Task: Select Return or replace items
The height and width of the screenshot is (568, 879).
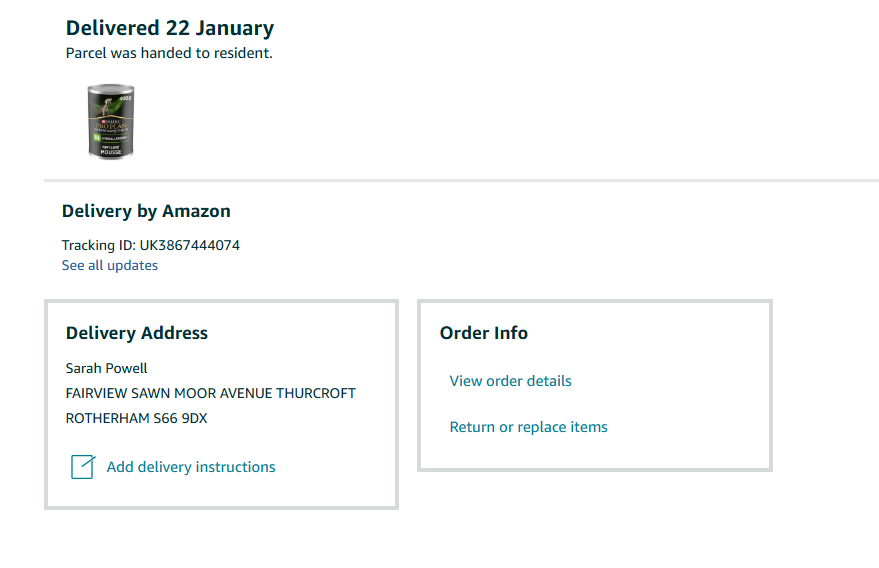Action: 528,427
